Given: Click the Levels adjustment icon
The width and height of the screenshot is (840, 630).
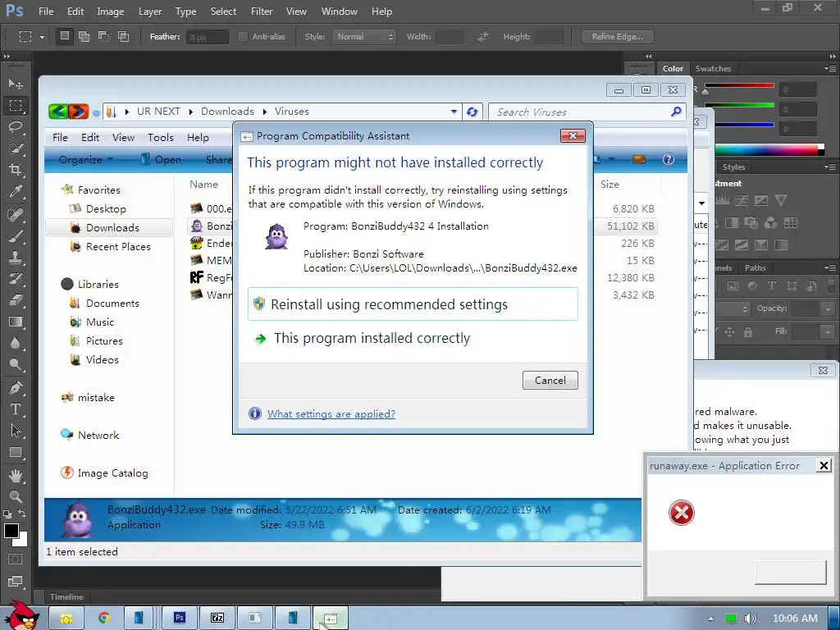Looking at the screenshot, I should 722,200.
